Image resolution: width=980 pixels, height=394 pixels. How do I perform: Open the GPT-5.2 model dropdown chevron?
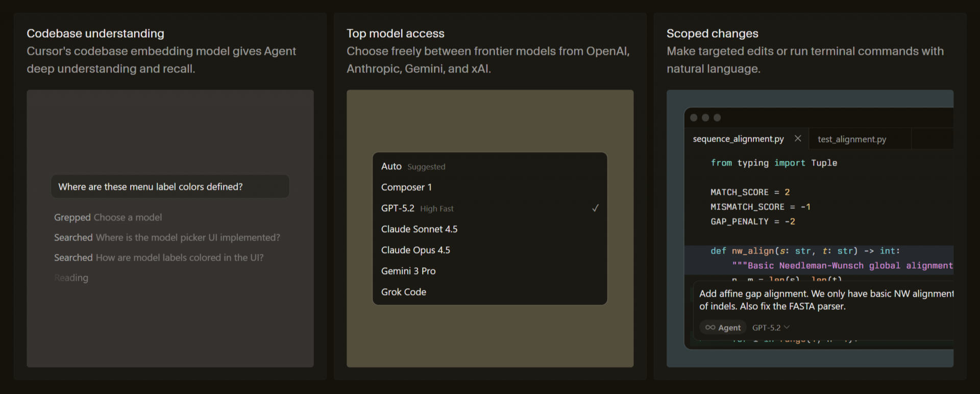tap(787, 327)
